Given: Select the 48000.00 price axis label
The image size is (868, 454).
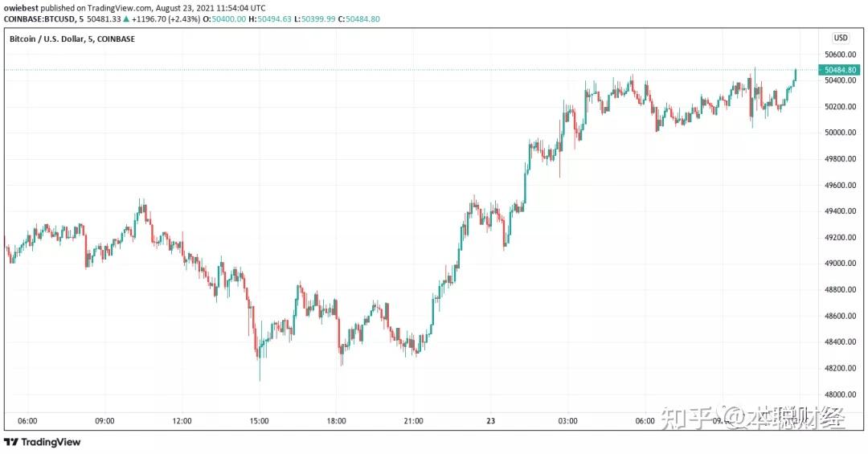Looking at the screenshot, I should (x=839, y=395).
